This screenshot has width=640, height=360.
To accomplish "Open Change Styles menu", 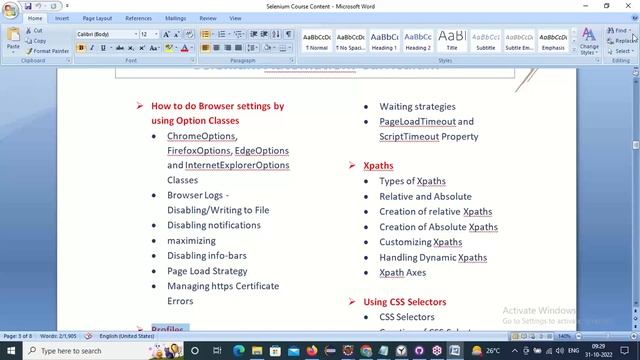I will pos(589,42).
